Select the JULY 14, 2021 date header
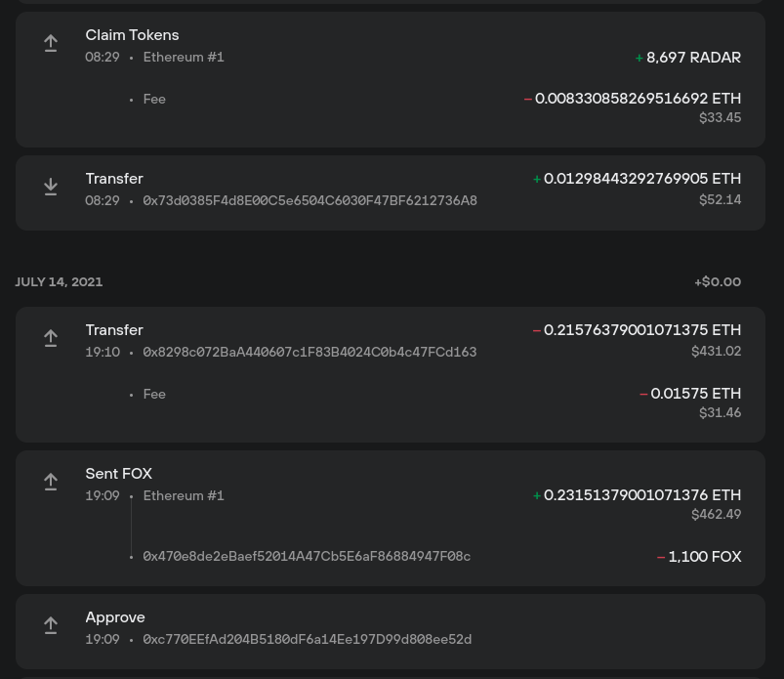The height and width of the screenshot is (679, 784). tap(59, 281)
